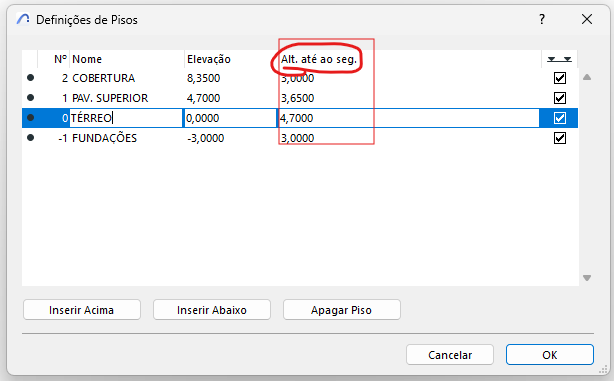Viewport: 614px width, 381px height.
Task: Click the bullet dot of the FUNDAÇÕES row
Action: 31,137
